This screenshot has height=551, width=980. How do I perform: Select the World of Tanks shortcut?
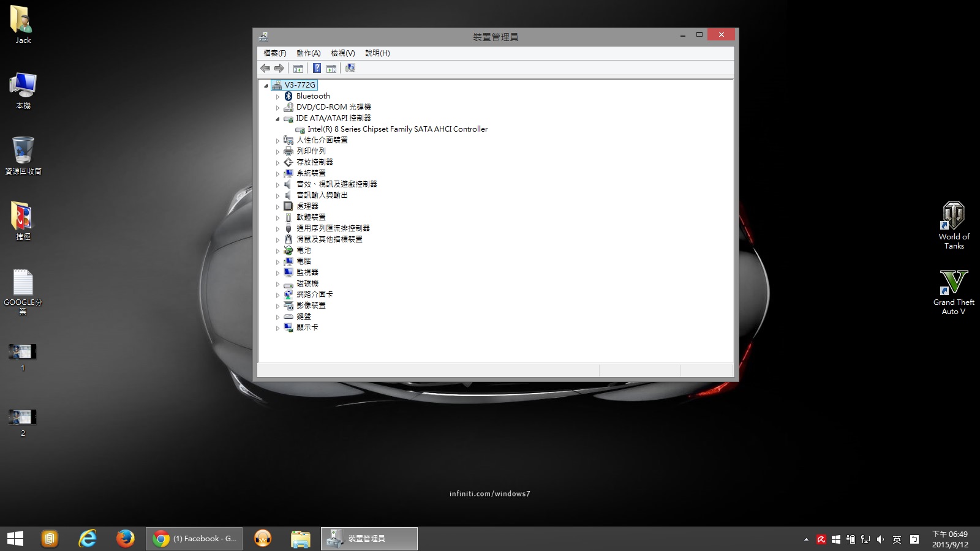tap(954, 225)
